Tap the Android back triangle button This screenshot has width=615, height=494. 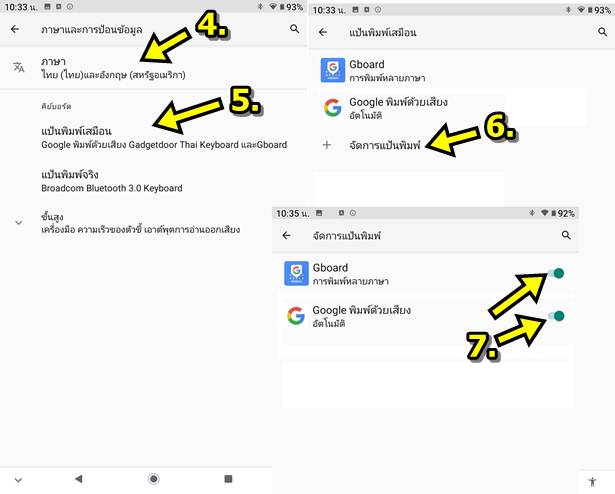[x=79, y=479]
